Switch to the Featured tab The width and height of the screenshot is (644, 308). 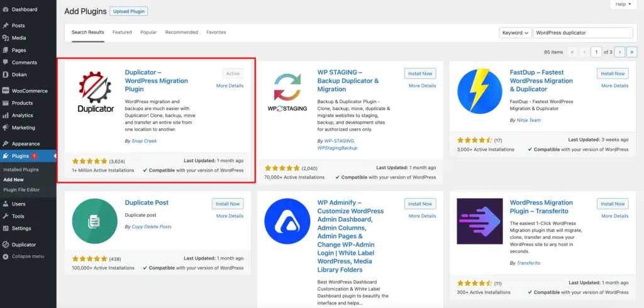[x=122, y=32]
